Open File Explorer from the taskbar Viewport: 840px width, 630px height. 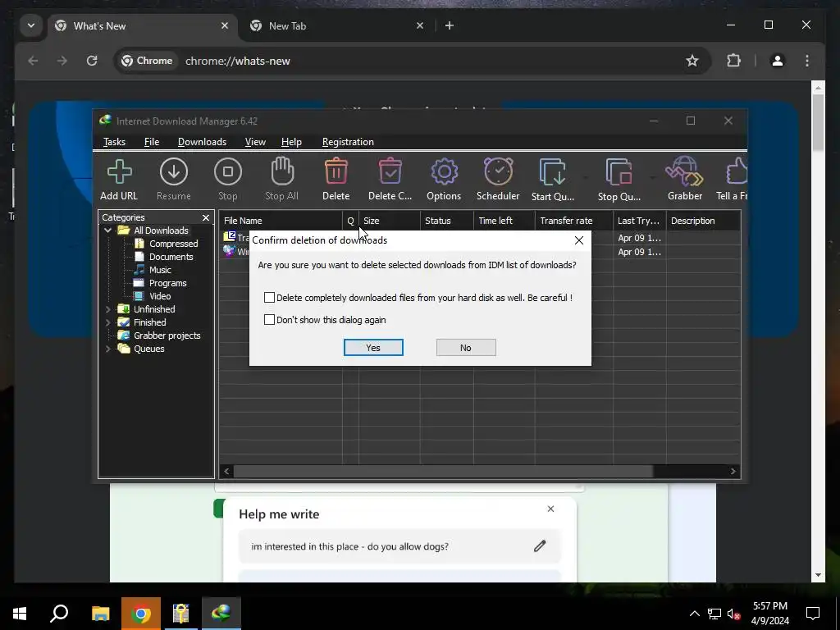[101, 614]
